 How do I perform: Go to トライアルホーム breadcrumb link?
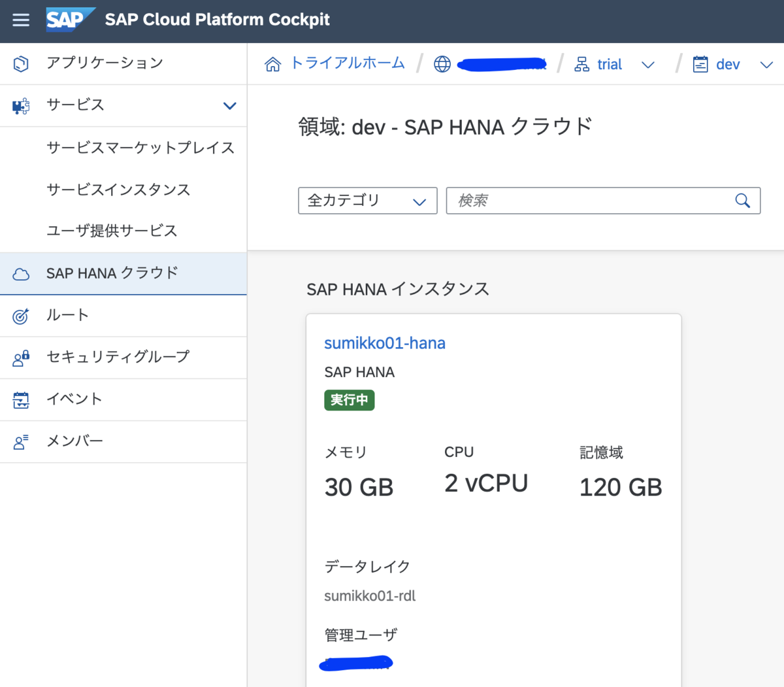[x=348, y=63]
